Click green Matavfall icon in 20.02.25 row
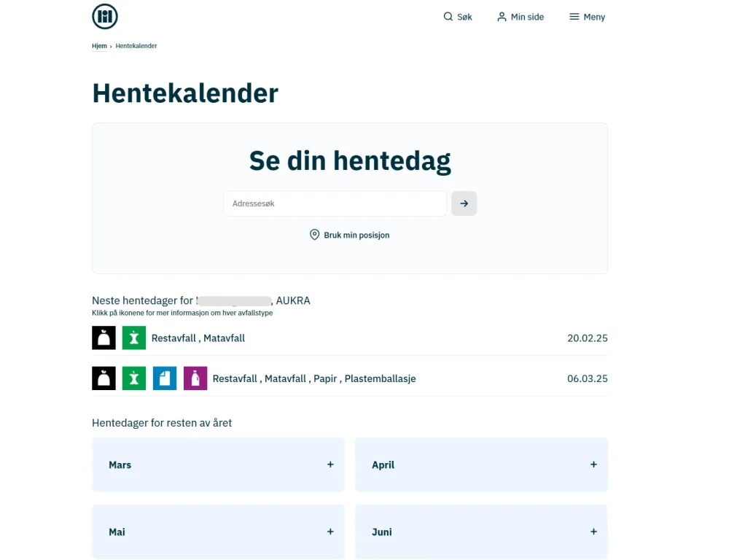The width and height of the screenshot is (729, 560). click(x=134, y=338)
